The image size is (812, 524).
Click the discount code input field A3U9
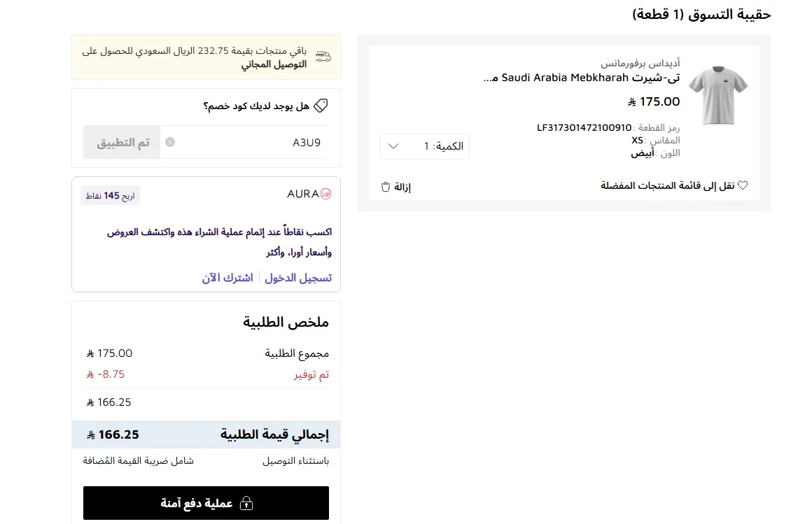(244, 142)
